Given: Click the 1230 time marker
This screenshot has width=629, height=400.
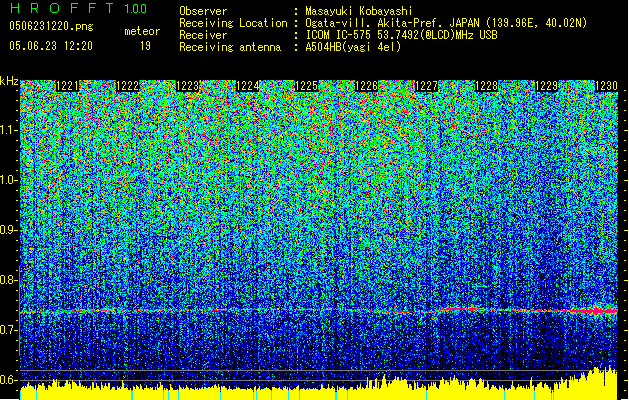Looking at the screenshot, I should [x=606, y=86].
